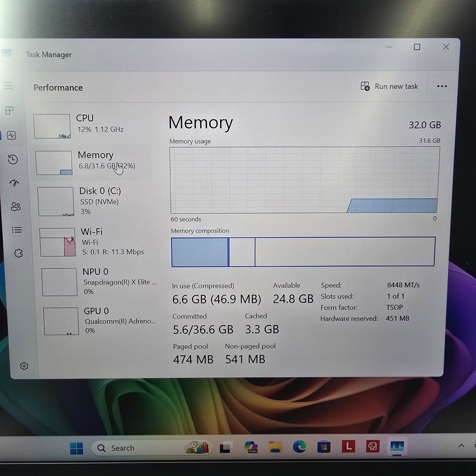Select the Performance page icon in sidebar
476x476 pixels.
click(x=12, y=136)
